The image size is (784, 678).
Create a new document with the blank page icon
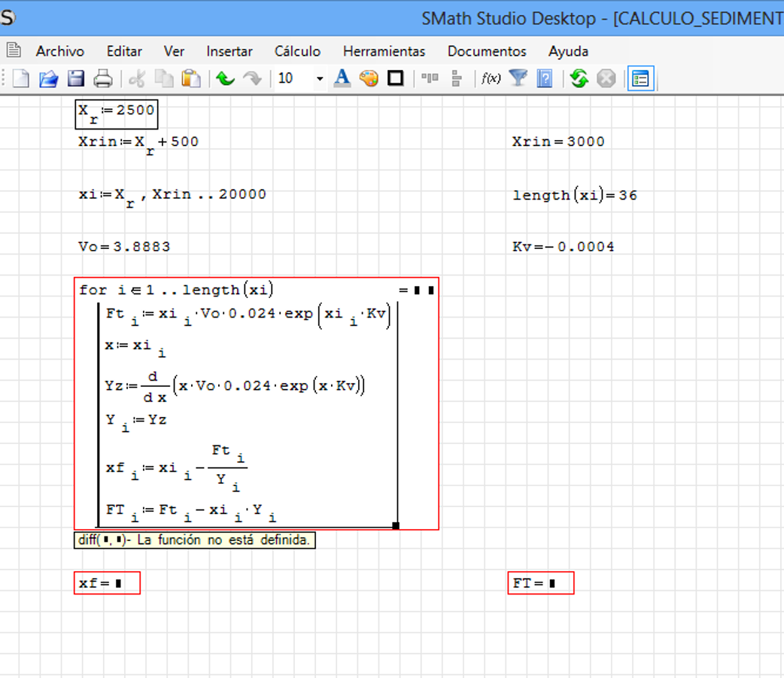(21, 78)
